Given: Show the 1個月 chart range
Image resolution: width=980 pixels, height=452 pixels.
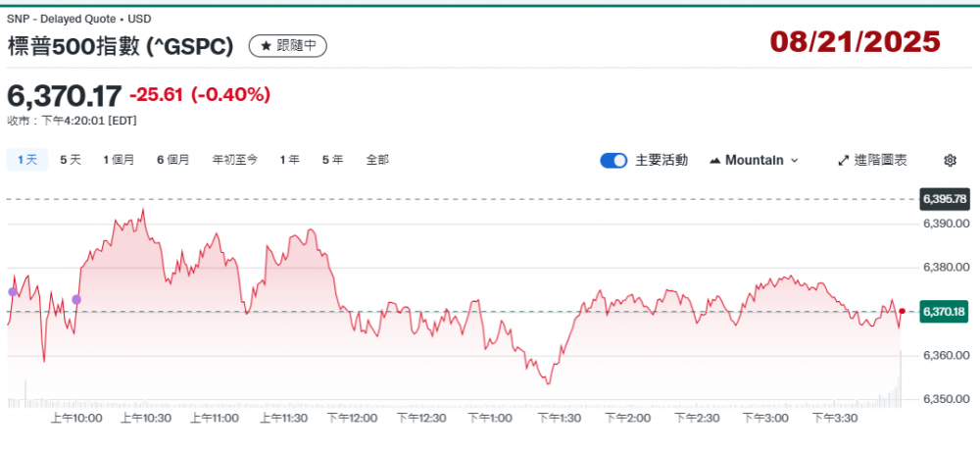Looking at the screenshot, I should (x=119, y=159).
